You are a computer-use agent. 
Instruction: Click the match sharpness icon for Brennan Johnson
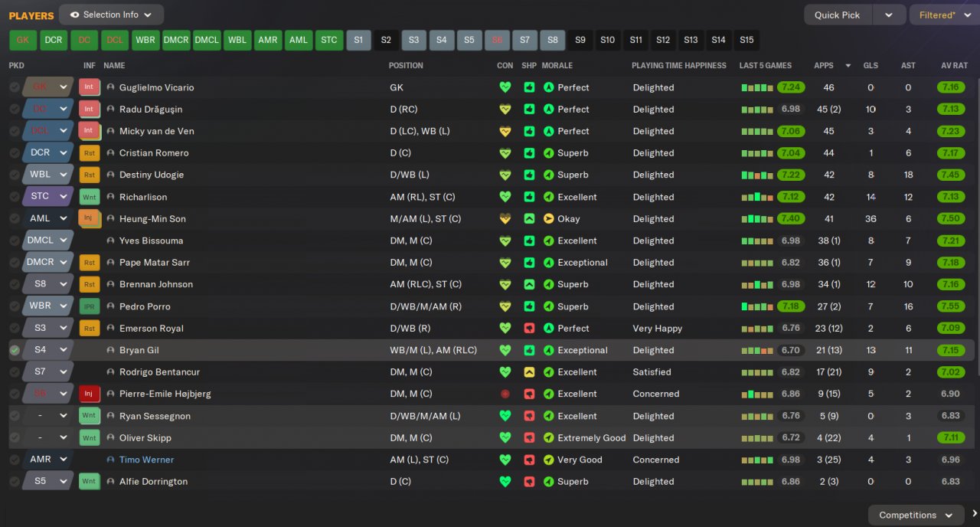(529, 284)
